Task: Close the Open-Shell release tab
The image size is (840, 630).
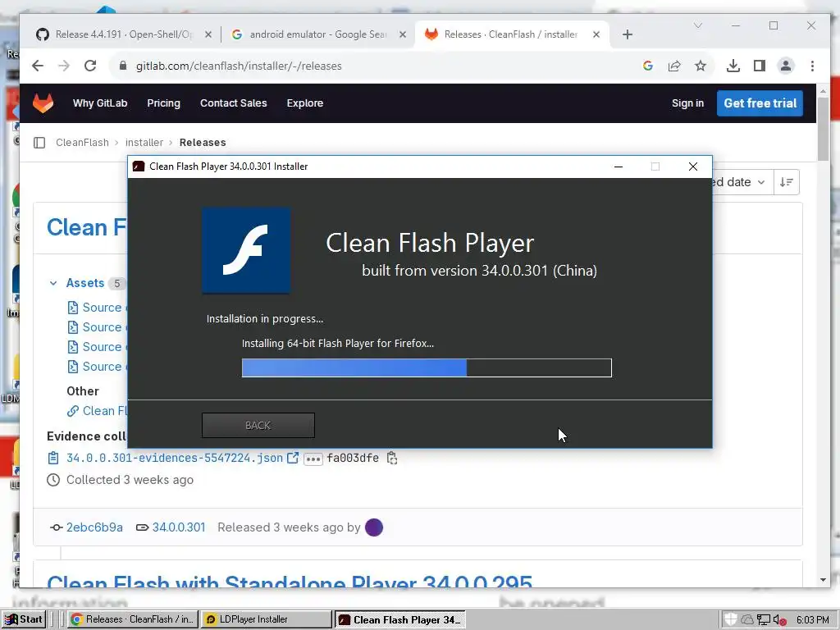Action: point(208,34)
